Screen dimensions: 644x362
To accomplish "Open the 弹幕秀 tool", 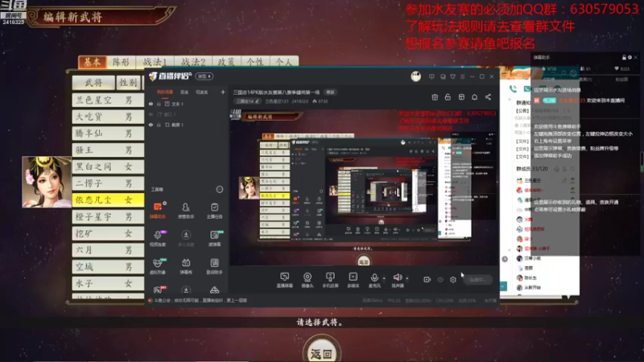I will coord(186,265).
